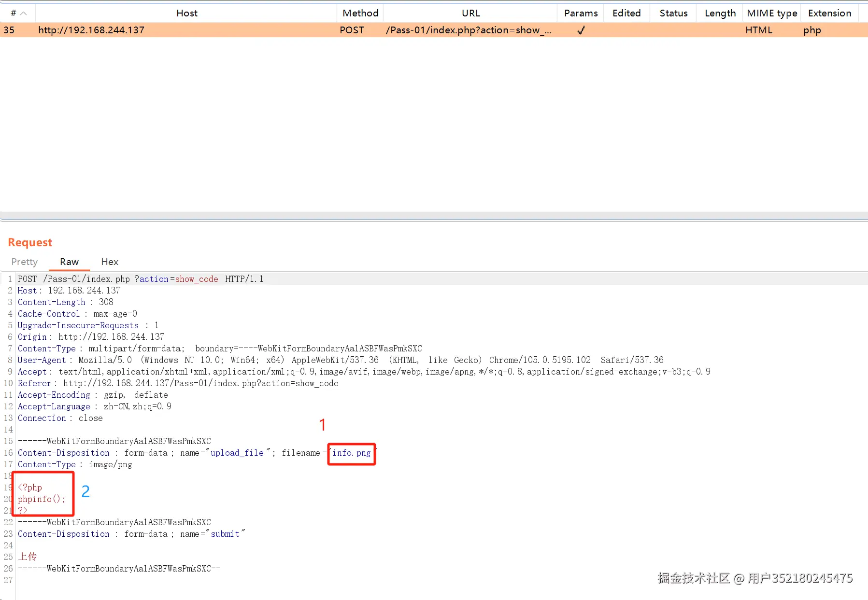Image resolution: width=868 pixels, height=600 pixels.
Task: Click the Cache-Control header line
Action: pyautogui.click(x=77, y=314)
